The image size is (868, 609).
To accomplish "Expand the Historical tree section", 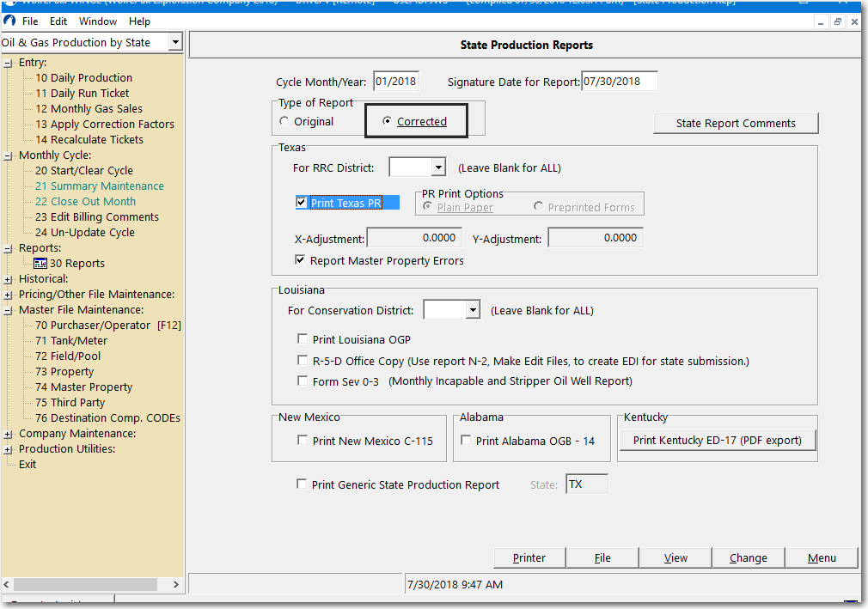I will 7,278.
